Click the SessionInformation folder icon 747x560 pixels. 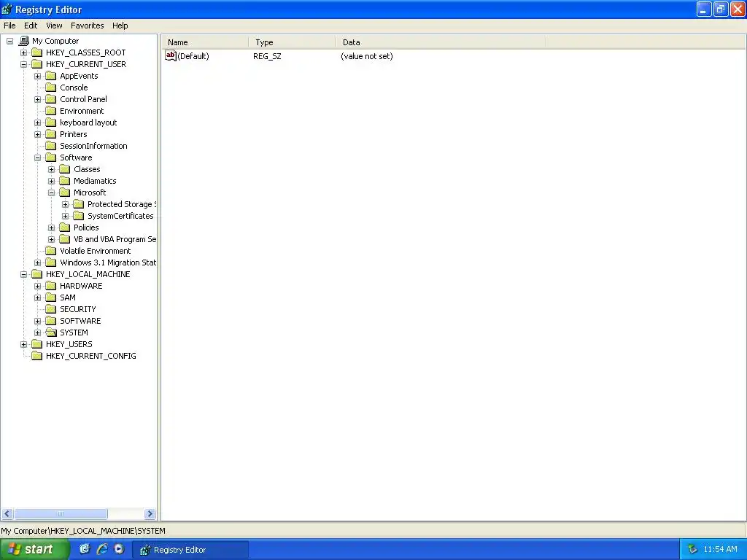click(50, 146)
